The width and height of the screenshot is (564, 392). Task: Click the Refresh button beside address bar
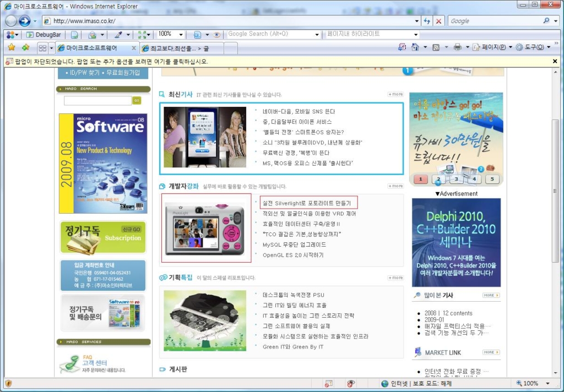(427, 21)
